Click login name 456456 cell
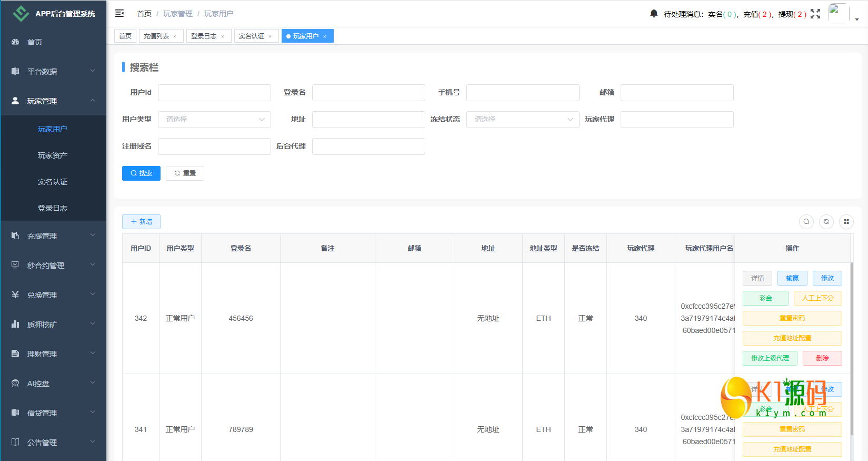 click(x=241, y=318)
